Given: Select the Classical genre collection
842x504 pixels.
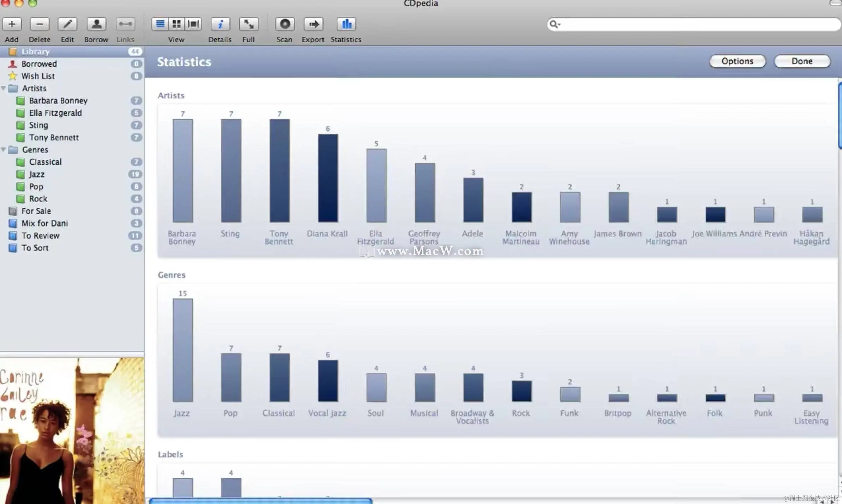Looking at the screenshot, I should [x=72, y=162].
